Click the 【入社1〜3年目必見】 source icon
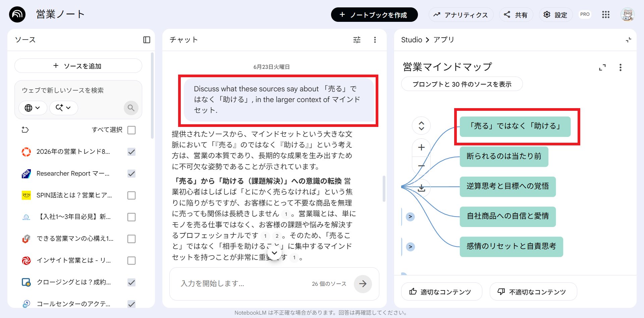 (26, 217)
